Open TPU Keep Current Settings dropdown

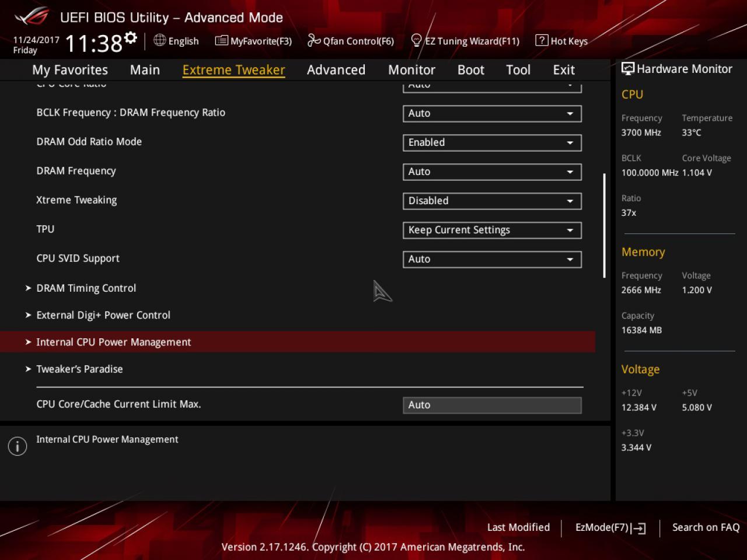(x=492, y=230)
